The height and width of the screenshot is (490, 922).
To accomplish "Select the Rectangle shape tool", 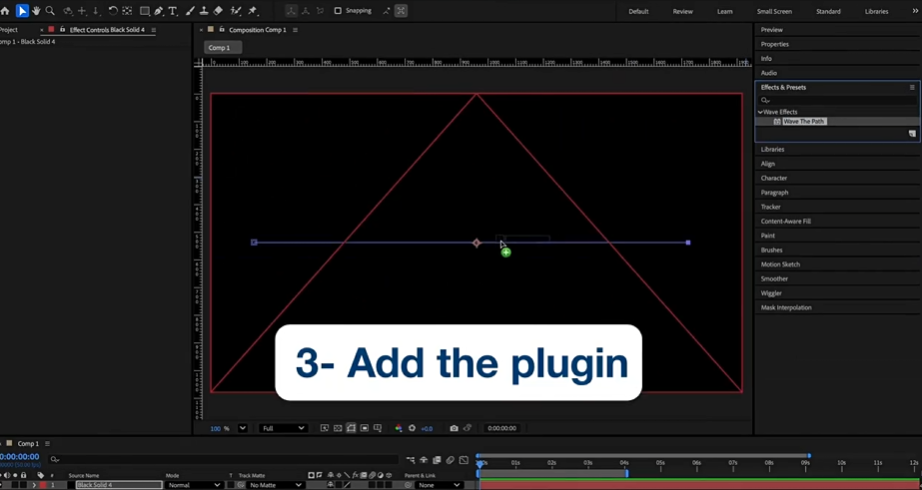I will [144, 11].
